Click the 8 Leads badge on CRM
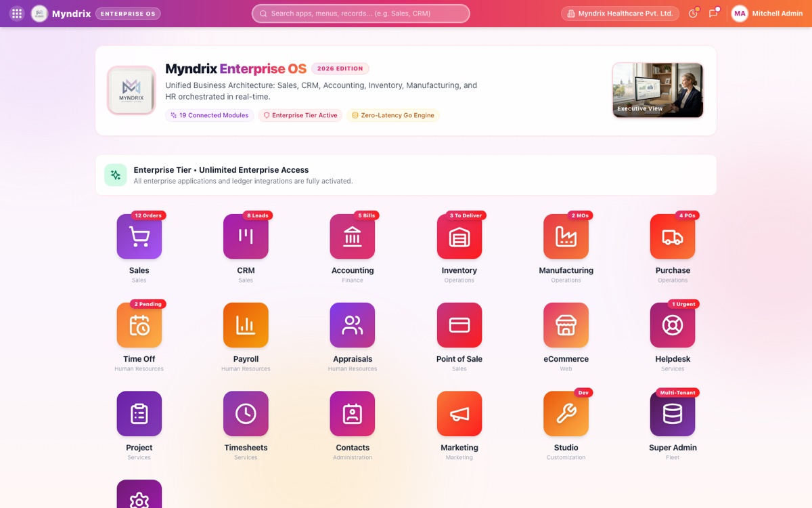The image size is (812, 508). (x=258, y=215)
